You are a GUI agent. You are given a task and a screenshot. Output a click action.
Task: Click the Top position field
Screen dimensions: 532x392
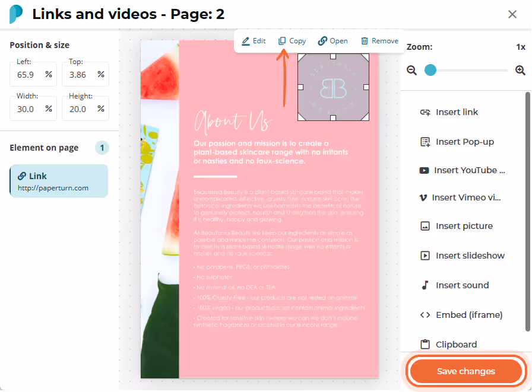point(85,74)
